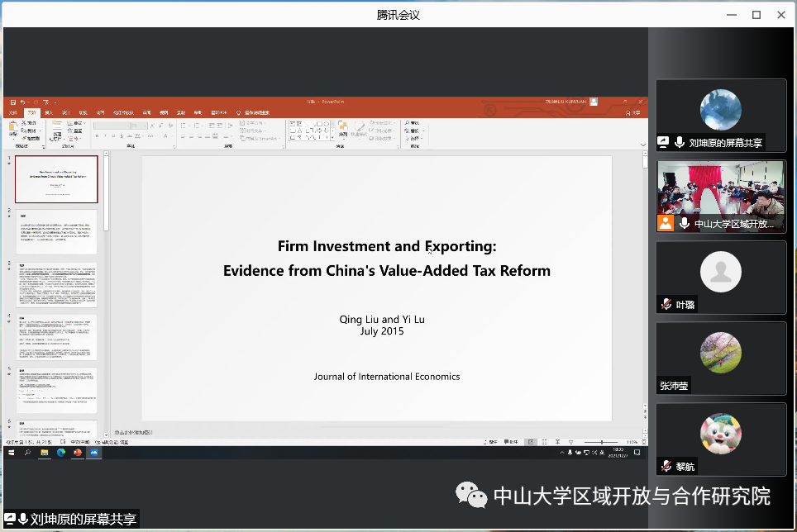Click the save icon in PowerPoint's quick access toolbar
This screenshot has width=797, height=532.
click(x=13, y=102)
